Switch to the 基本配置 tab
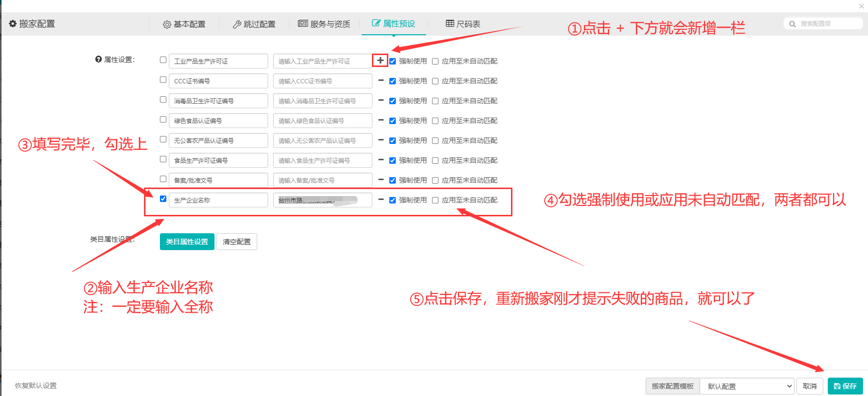Screen dimensions: 868x396 [x=184, y=24]
